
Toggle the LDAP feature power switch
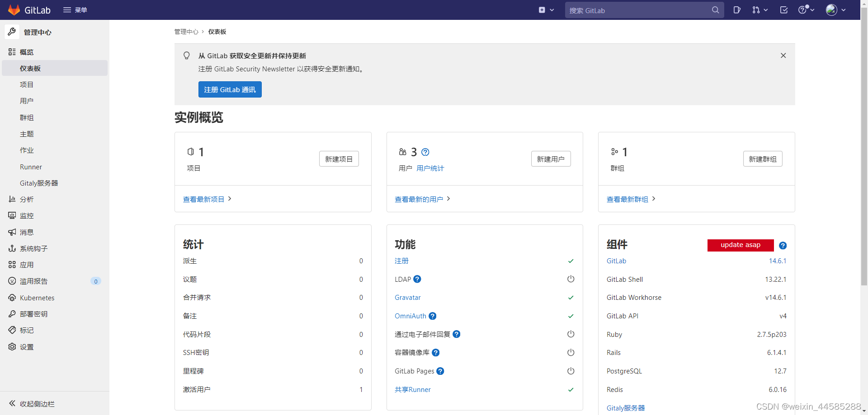[x=571, y=279]
